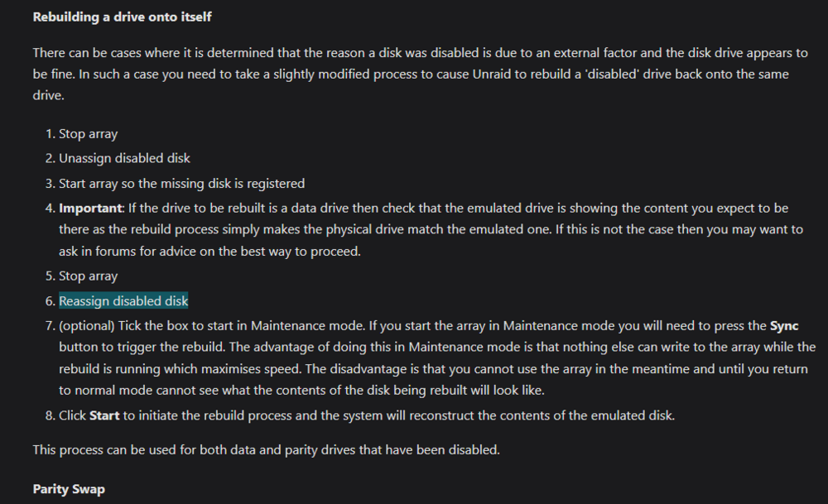
Task: Click the list number 6 marker
Action: 51,300
